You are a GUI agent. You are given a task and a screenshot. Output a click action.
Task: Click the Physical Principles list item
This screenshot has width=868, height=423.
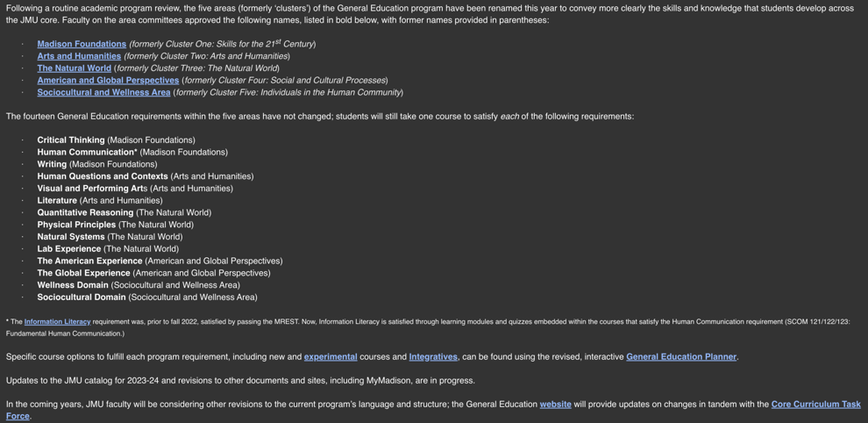coord(76,225)
